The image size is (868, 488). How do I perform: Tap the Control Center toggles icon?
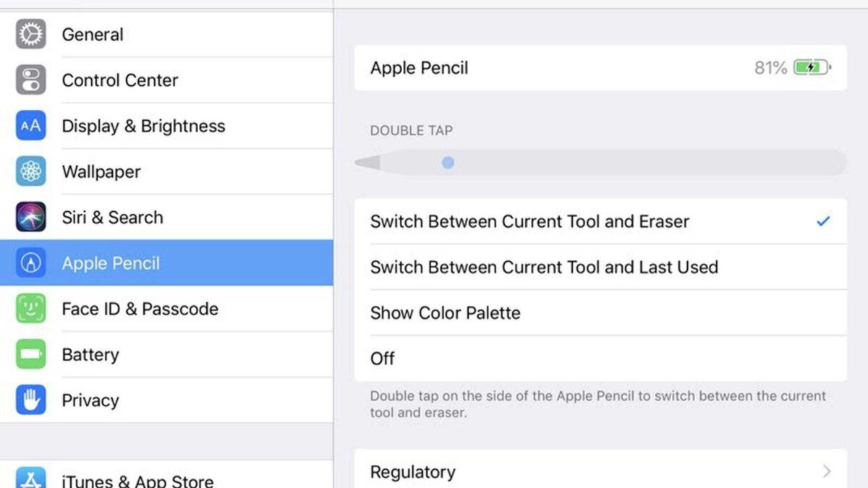pyautogui.click(x=30, y=80)
